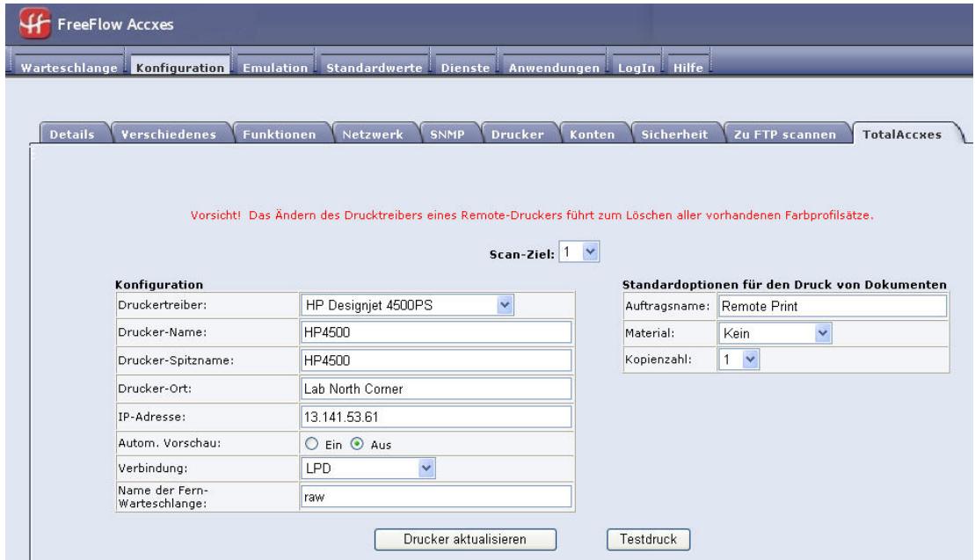Screen dimensions: 975x560
Task: Click the Scan-Ziel label
Action: [x=521, y=254]
